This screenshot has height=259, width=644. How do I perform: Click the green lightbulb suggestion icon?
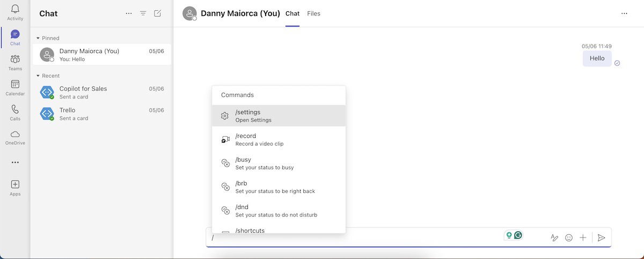click(x=509, y=235)
